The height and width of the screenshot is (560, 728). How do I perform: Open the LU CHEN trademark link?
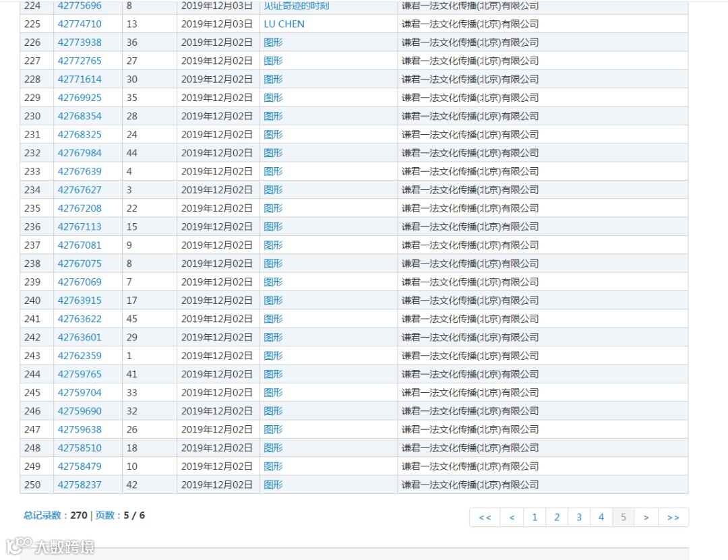coord(284,24)
